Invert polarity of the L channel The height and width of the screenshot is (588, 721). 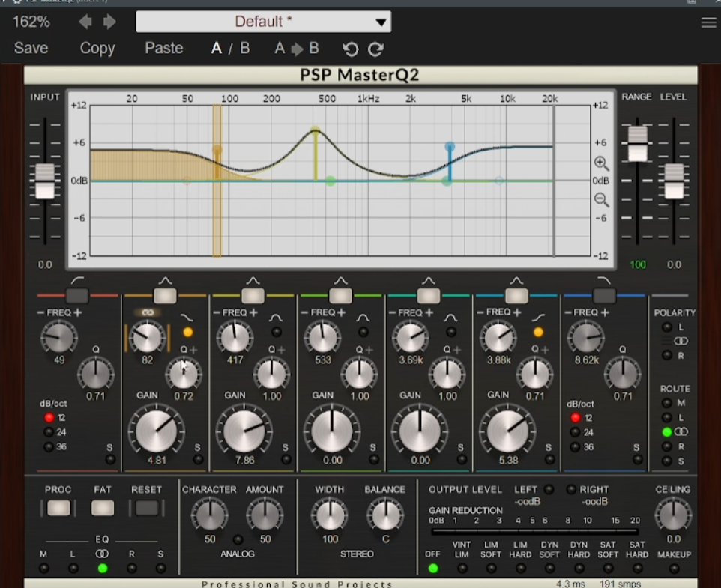(x=667, y=327)
